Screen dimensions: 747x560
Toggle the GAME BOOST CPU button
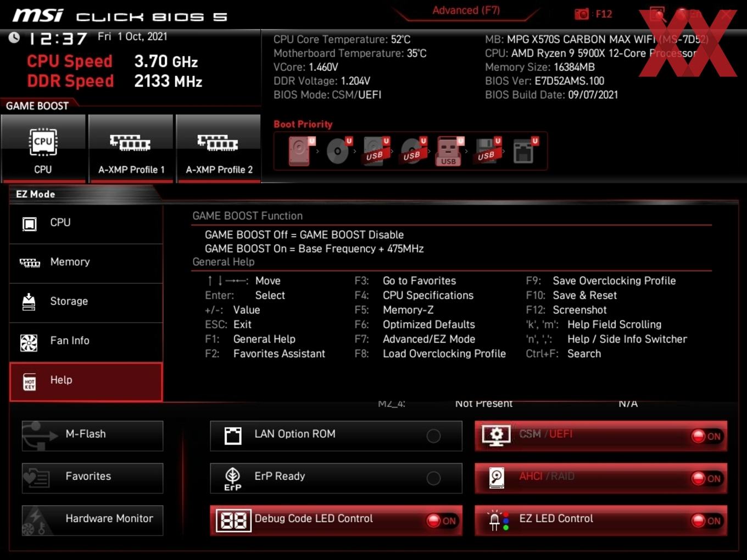pos(43,148)
